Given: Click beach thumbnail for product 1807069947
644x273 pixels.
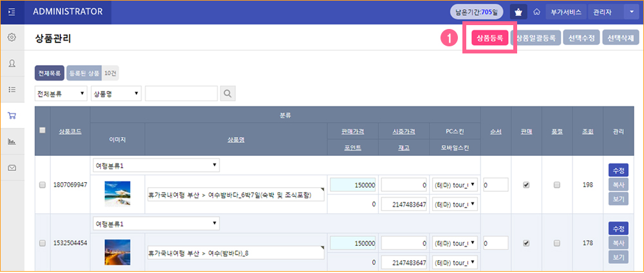Looking at the screenshot, I should pos(117,194).
